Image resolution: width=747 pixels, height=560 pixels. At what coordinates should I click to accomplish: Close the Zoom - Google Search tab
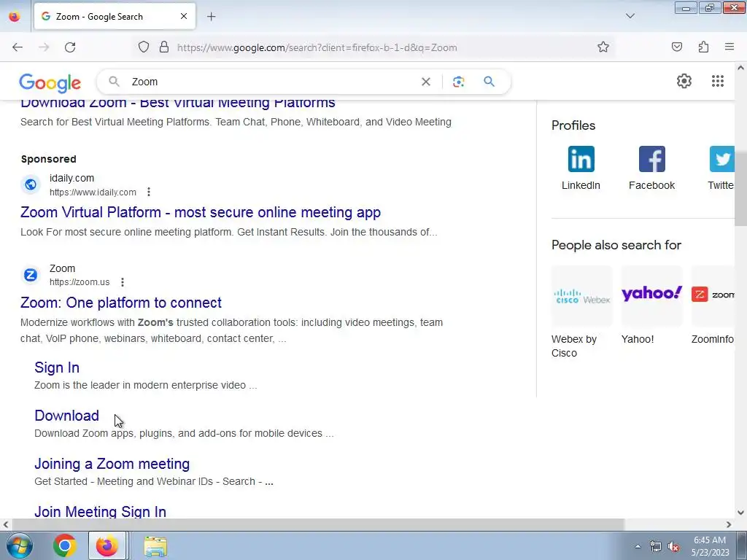[x=183, y=16]
